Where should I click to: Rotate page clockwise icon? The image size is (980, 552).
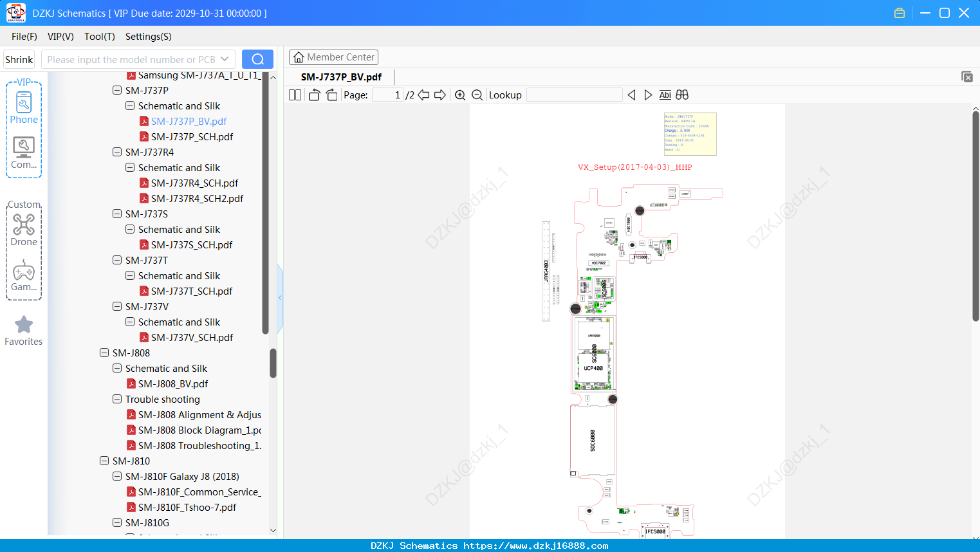coord(331,95)
